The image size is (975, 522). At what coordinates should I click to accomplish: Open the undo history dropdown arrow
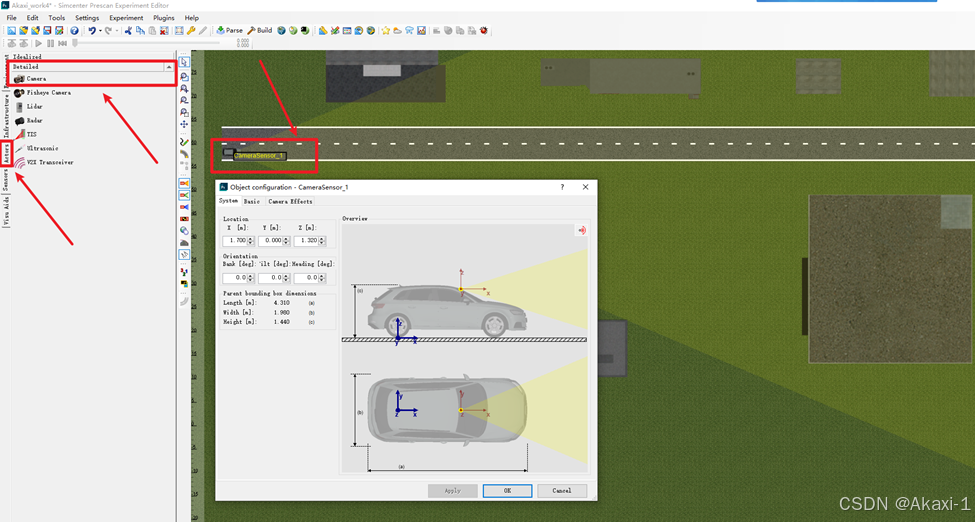(x=100, y=30)
